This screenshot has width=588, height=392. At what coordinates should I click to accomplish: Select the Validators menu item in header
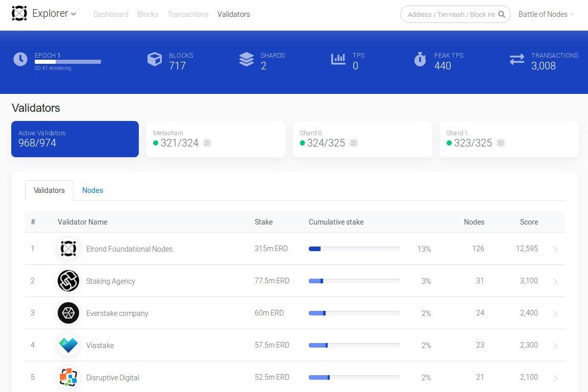pyautogui.click(x=234, y=14)
